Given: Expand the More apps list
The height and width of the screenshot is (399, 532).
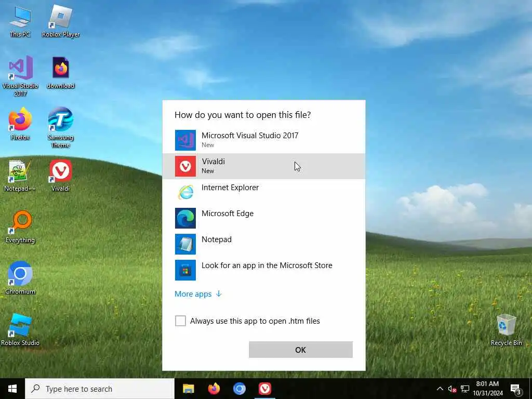Looking at the screenshot, I should (198, 294).
